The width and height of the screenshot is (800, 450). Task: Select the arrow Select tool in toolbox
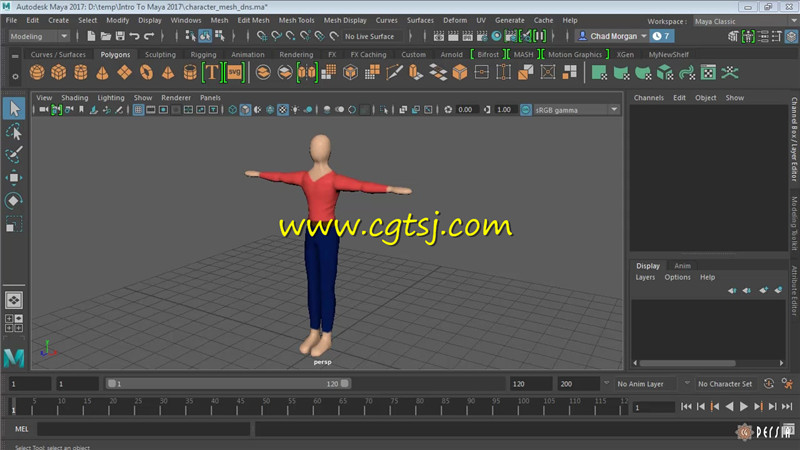[14, 109]
